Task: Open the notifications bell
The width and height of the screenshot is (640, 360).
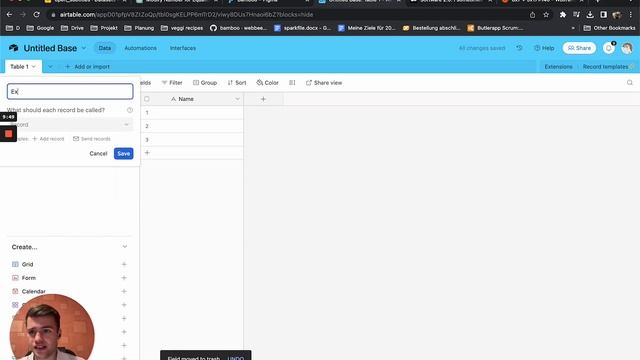Action: [x=609, y=48]
